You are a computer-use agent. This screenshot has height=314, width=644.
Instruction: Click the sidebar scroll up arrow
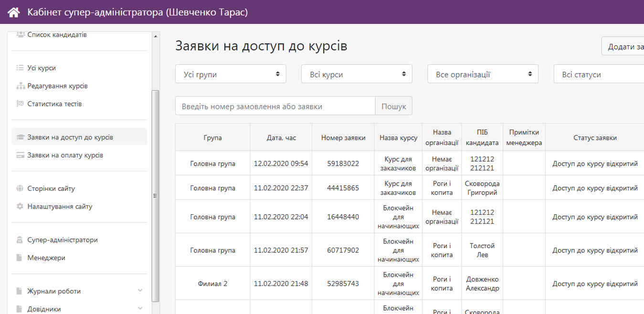156,36
